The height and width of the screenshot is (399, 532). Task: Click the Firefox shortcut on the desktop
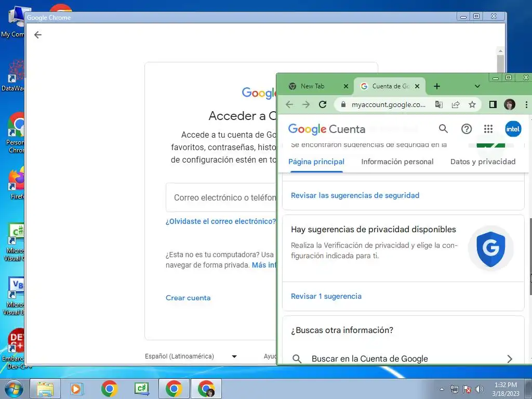point(16,183)
